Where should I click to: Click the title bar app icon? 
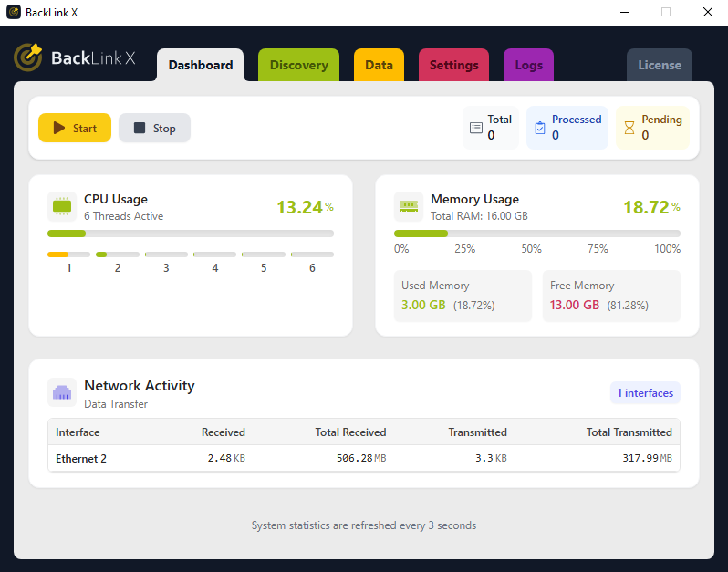pos(14,12)
